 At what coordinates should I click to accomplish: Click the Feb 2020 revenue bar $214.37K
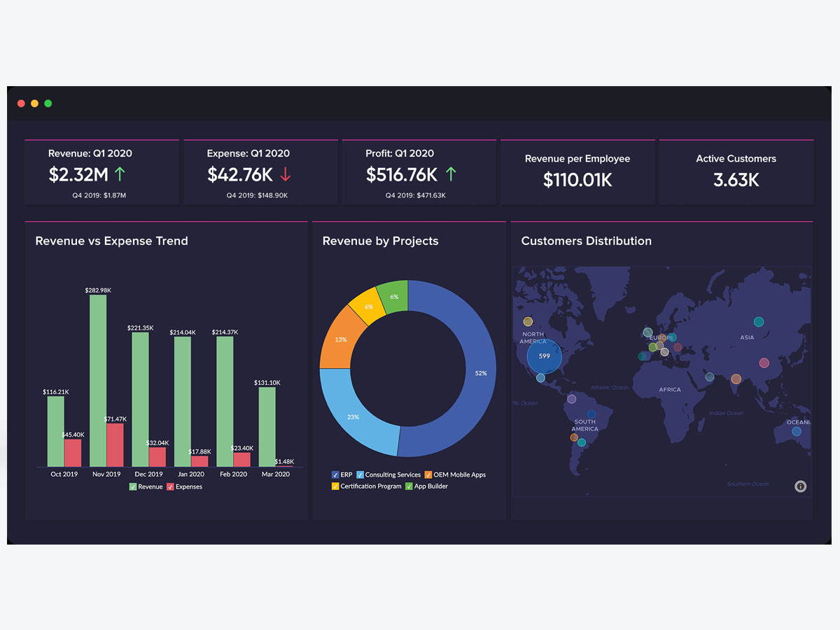(225, 402)
